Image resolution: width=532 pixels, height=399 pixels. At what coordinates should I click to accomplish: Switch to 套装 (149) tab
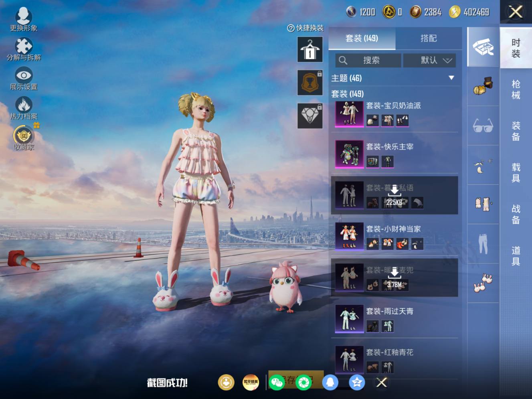pyautogui.click(x=362, y=38)
